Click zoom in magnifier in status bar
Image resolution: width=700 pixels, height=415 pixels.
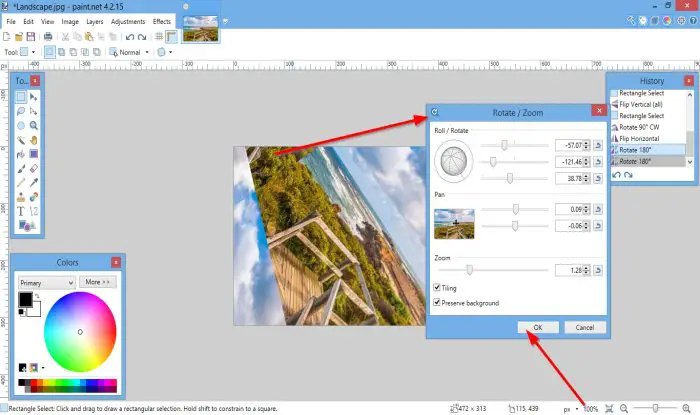click(686, 408)
